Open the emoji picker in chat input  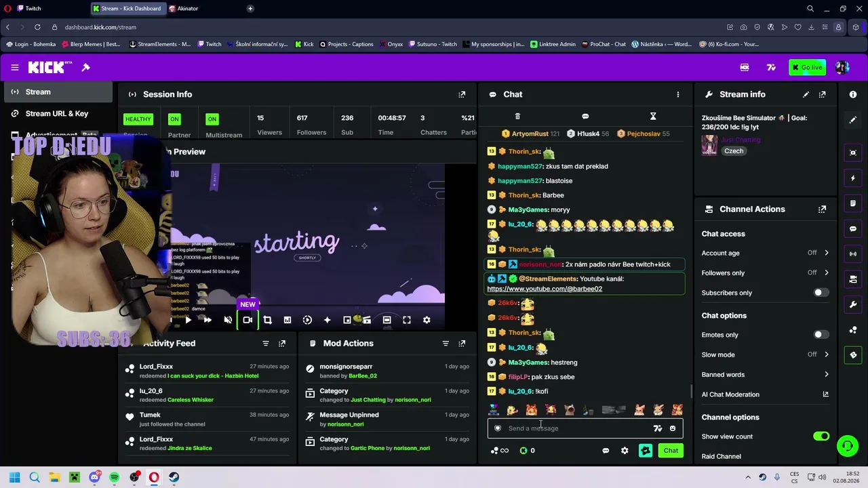tap(673, 428)
